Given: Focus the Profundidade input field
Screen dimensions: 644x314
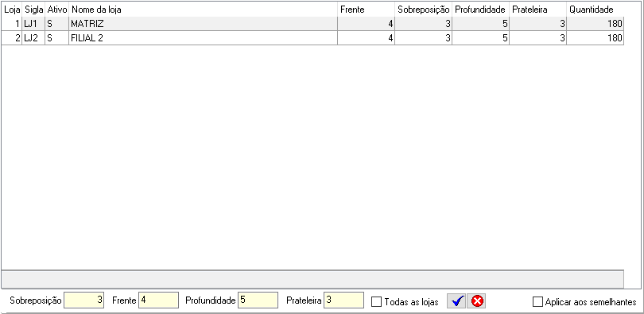Looking at the screenshot, I should 258,300.
